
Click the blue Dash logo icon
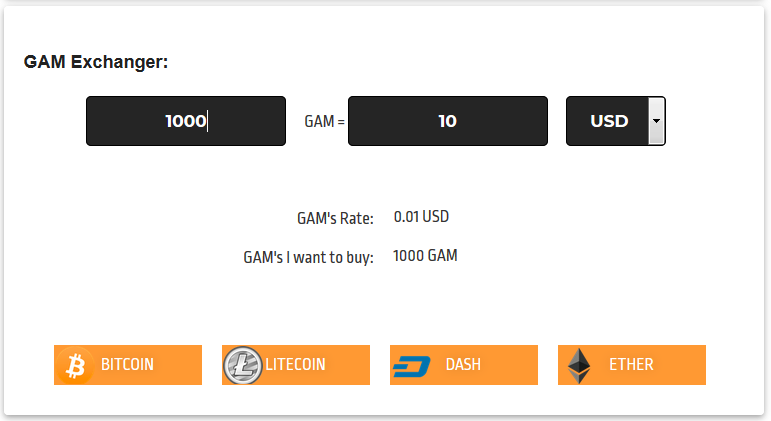411,366
